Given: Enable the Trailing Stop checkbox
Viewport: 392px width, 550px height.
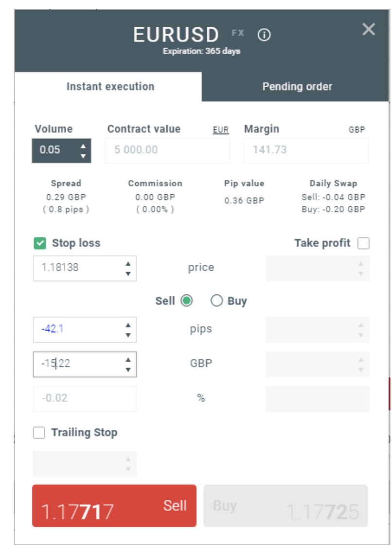Looking at the screenshot, I should tap(39, 433).
